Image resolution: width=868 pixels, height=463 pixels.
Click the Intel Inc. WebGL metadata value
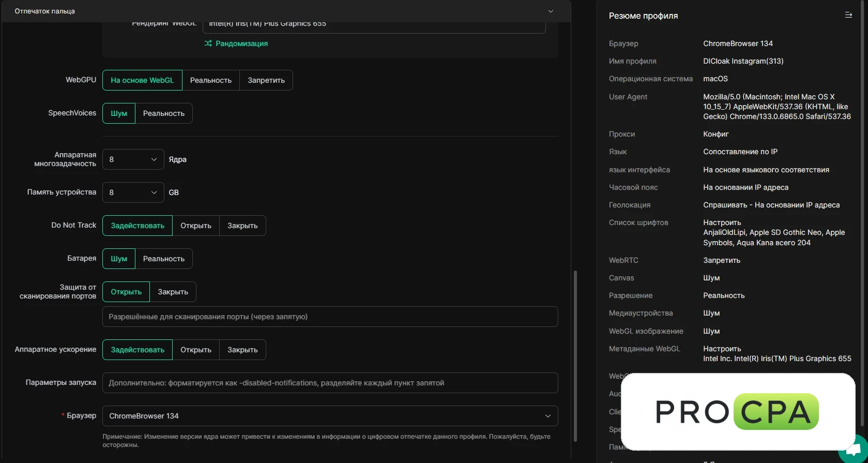point(777,359)
